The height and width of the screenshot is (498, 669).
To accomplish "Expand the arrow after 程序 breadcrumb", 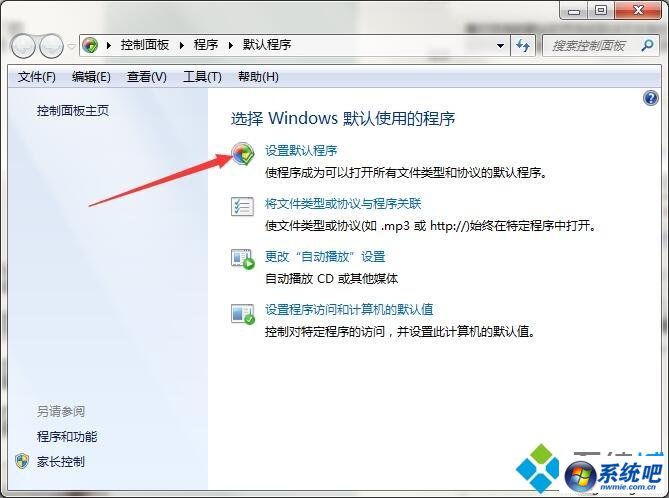I will [231, 45].
